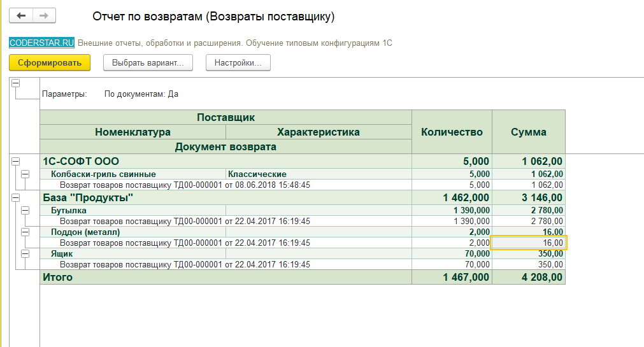Select the 1С-СОФТ ООО supplier cell

[x=226, y=161]
